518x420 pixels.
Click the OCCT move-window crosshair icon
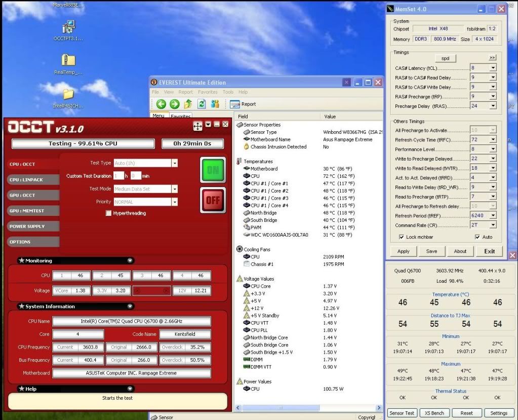click(x=197, y=126)
